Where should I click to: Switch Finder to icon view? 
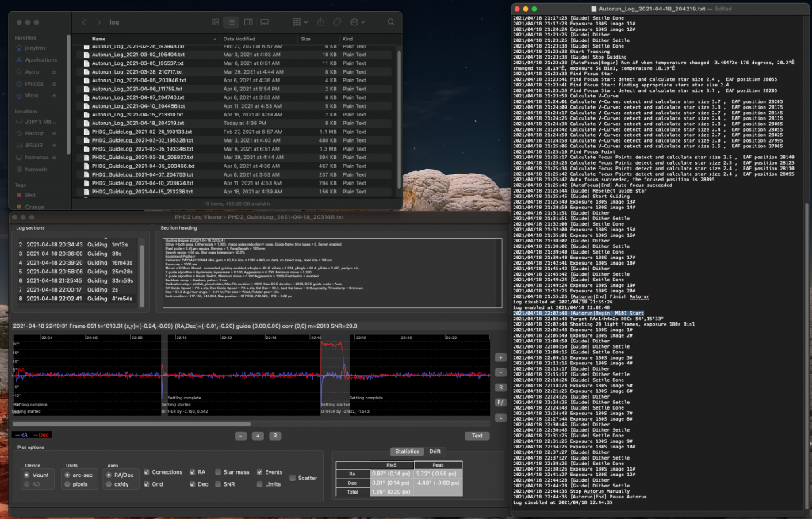(x=216, y=22)
